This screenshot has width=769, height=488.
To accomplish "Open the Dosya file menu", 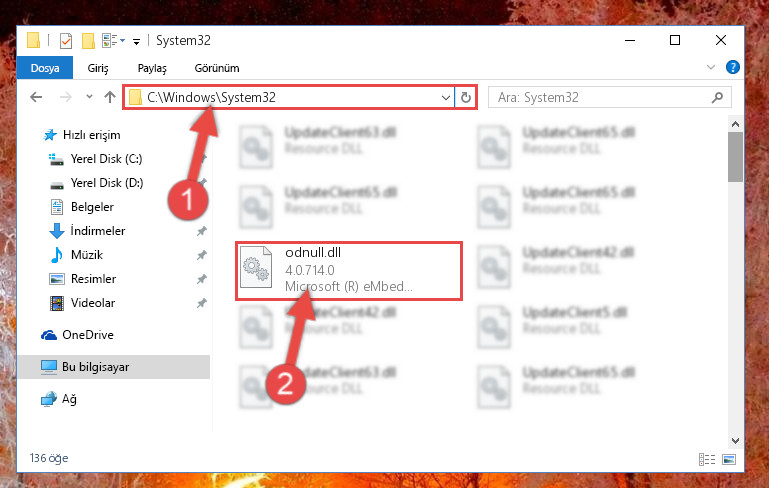I will [45, 68].
